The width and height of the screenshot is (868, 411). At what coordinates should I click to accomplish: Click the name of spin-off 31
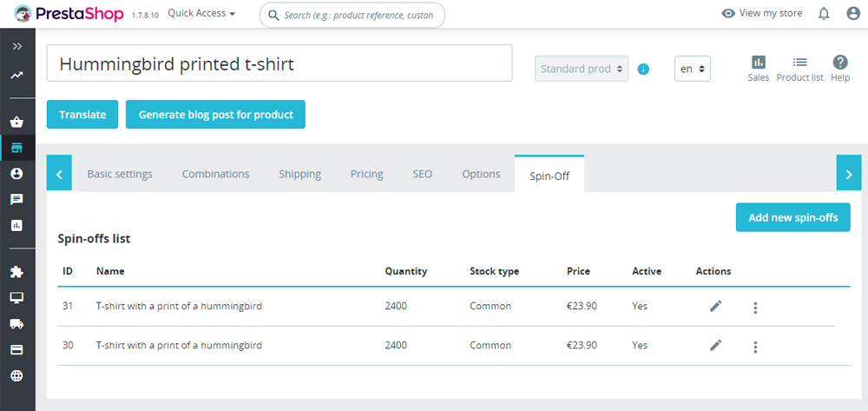coord(179,306)
